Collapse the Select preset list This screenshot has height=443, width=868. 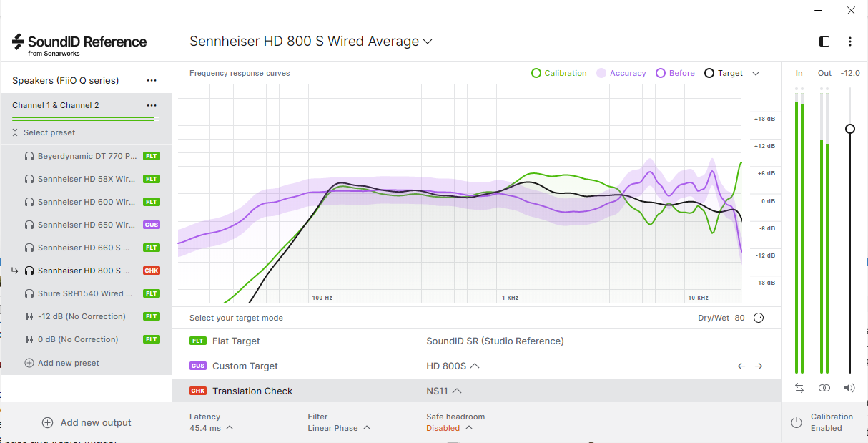point(44,132)
